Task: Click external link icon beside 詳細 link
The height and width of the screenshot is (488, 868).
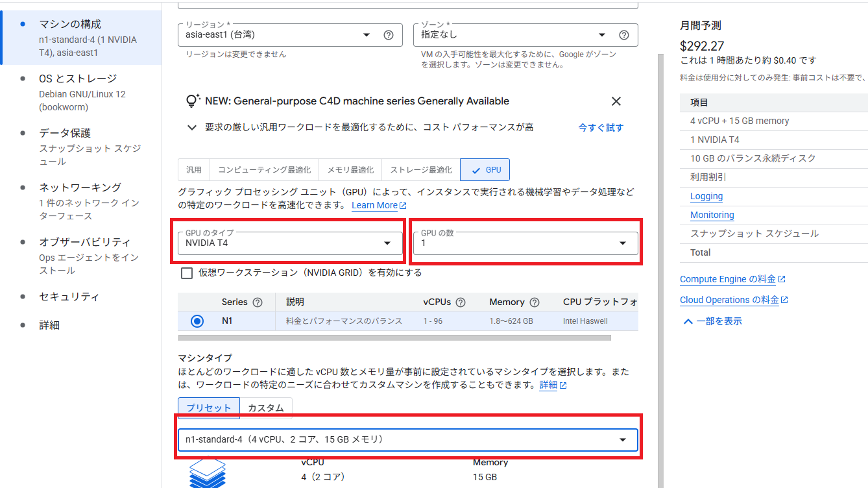Action: coord(563,385)
